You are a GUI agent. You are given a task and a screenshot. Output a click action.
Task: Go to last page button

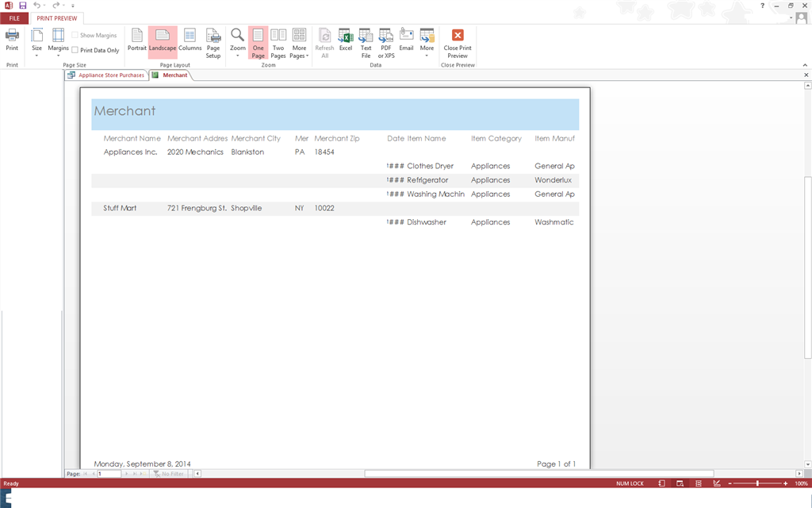pos(134,474)
